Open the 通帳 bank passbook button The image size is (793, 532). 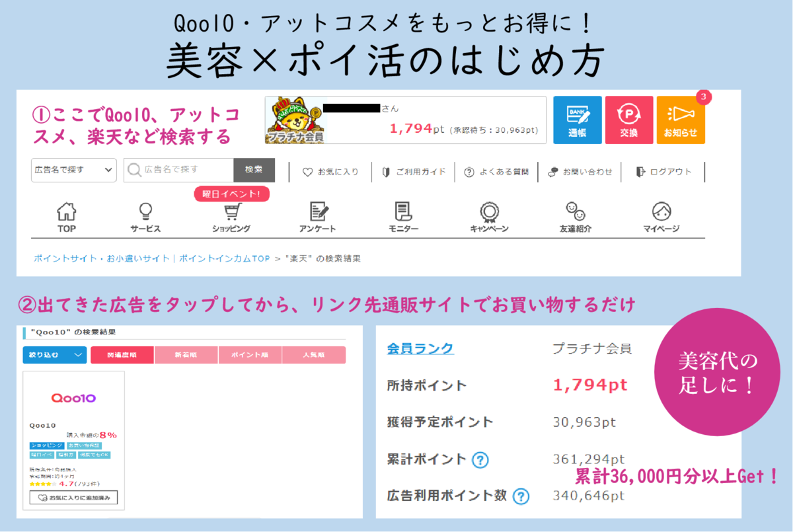(x=578, y=120)
